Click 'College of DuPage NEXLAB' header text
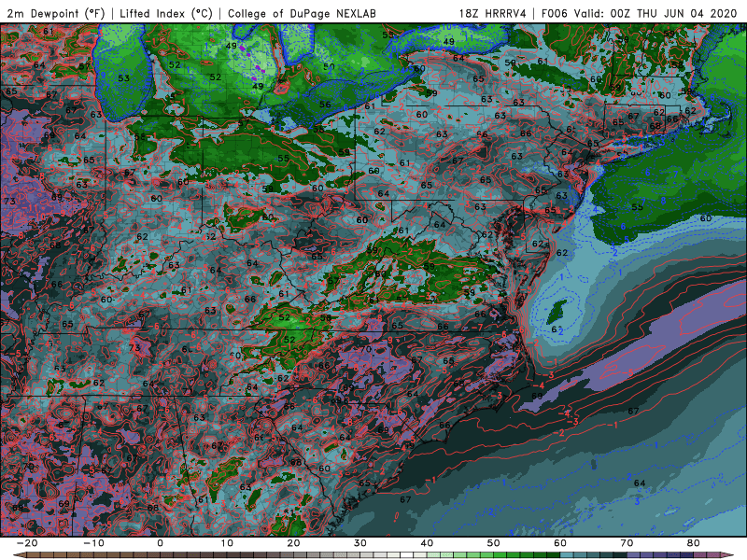Viewport: 747px width, 560px height. 302,13
